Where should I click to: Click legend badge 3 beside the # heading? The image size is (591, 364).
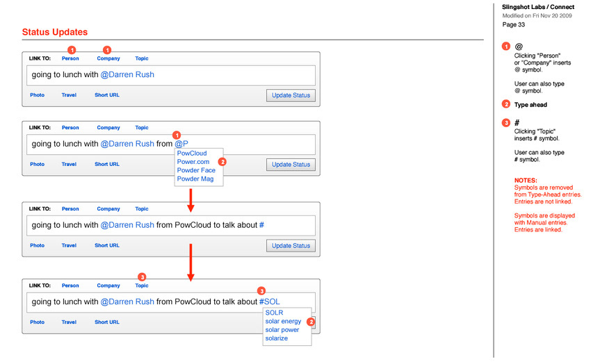click(505, 123)
